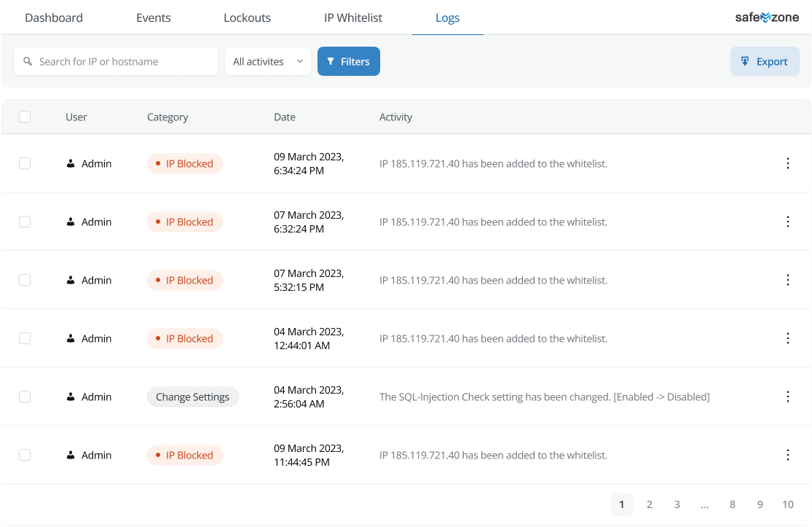The height and width of the screenshot is (527, 812).
Task: Go to page 9 in pagination
Action: click(760, 504)
